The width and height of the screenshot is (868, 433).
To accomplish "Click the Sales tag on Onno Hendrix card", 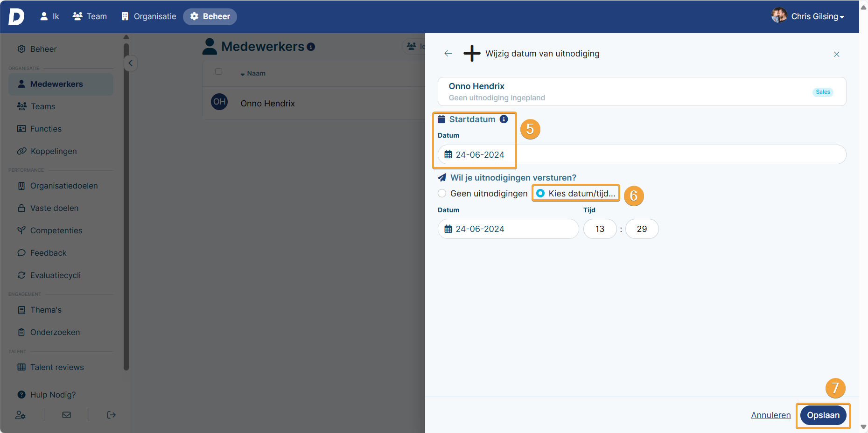I will point(823,92).
